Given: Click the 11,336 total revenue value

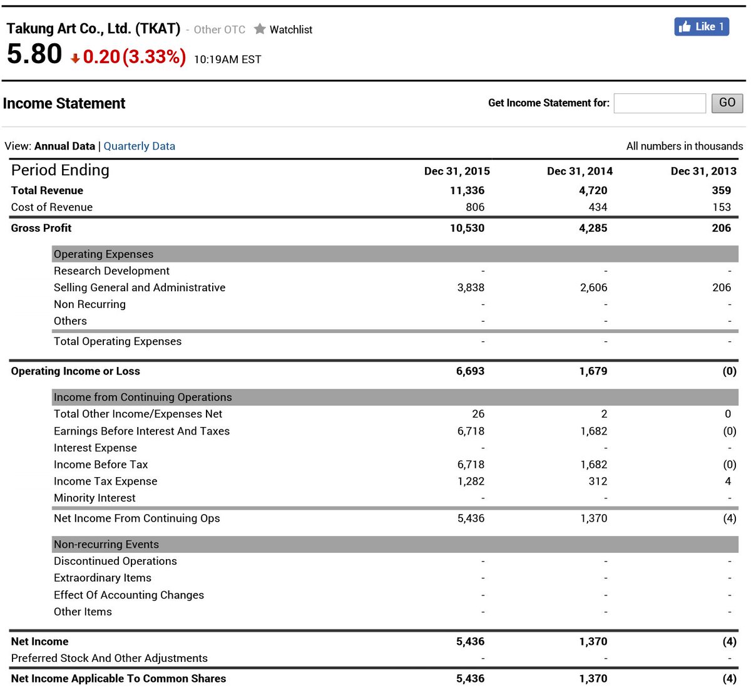Looking at the screenshot, I should [x=467, y=190].
